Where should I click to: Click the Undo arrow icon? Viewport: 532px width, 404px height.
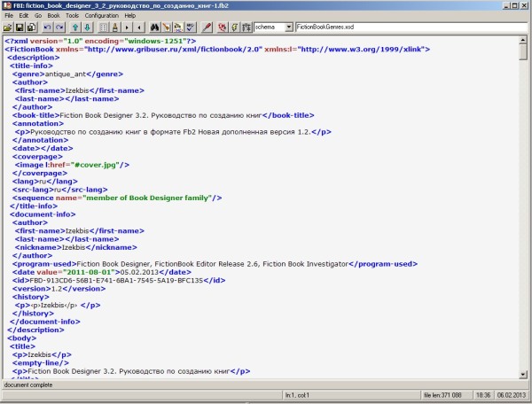(x=46, y=27)
